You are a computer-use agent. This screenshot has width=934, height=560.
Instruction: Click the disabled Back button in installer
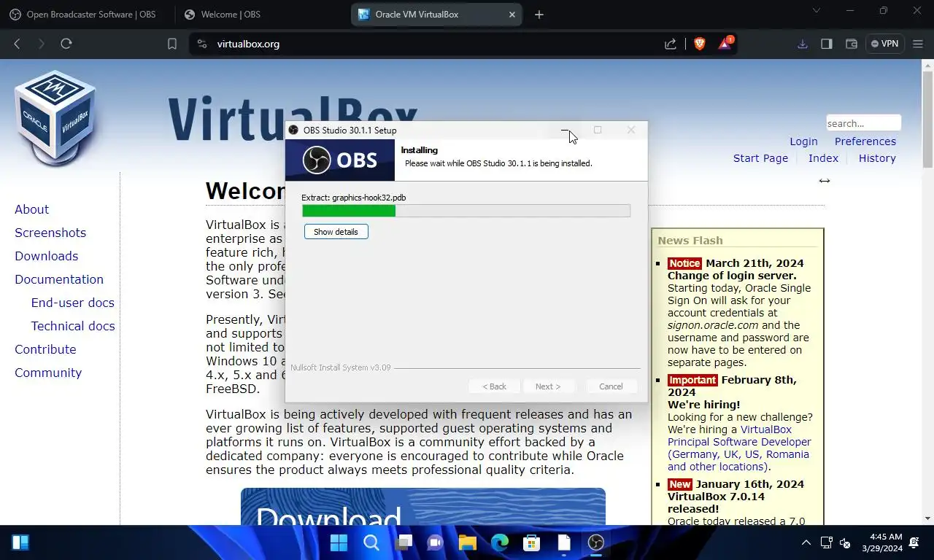click(x=494, y=386)
